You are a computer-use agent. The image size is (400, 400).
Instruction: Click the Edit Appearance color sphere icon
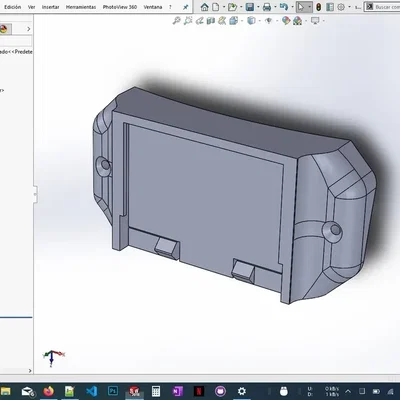point(286,21)
